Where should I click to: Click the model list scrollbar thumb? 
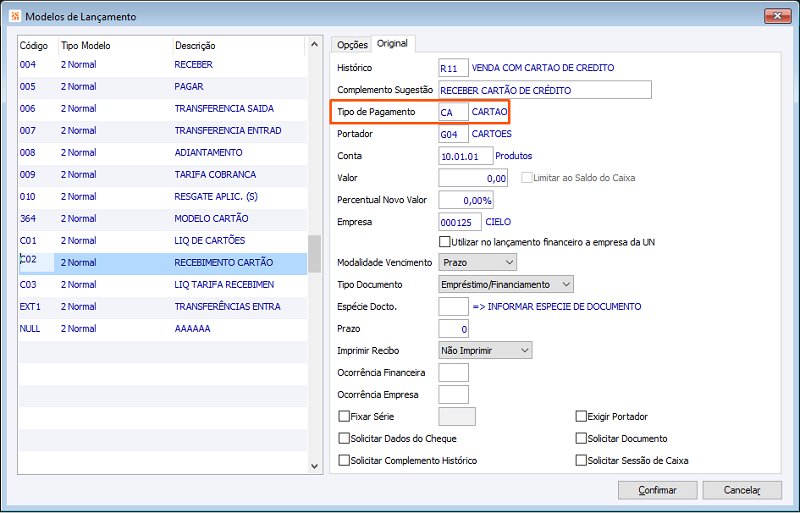(x=314, y=254)
